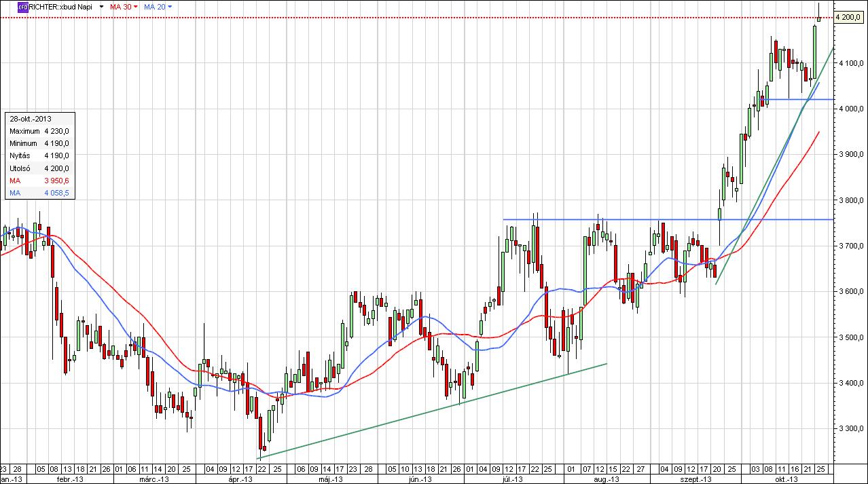Click the blue MA 4 058,5 value
The width and height of the screenshot is (868, 484).
point(57,193)
